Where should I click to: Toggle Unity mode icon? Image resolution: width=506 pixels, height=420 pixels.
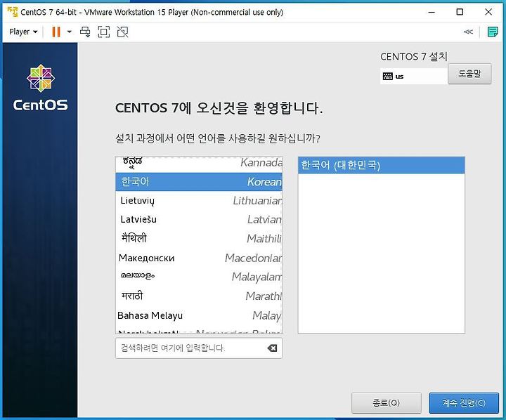[122, 32]
